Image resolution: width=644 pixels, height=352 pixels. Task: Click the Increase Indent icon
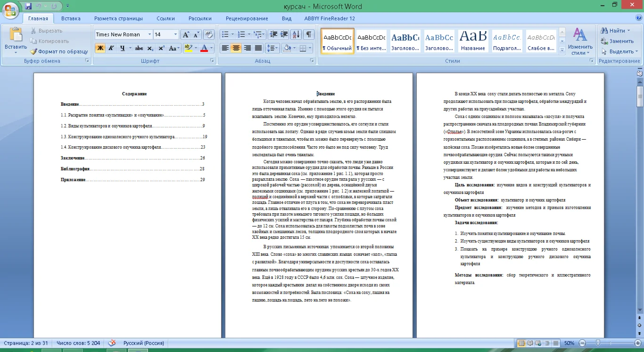click(x=284, y=34)
